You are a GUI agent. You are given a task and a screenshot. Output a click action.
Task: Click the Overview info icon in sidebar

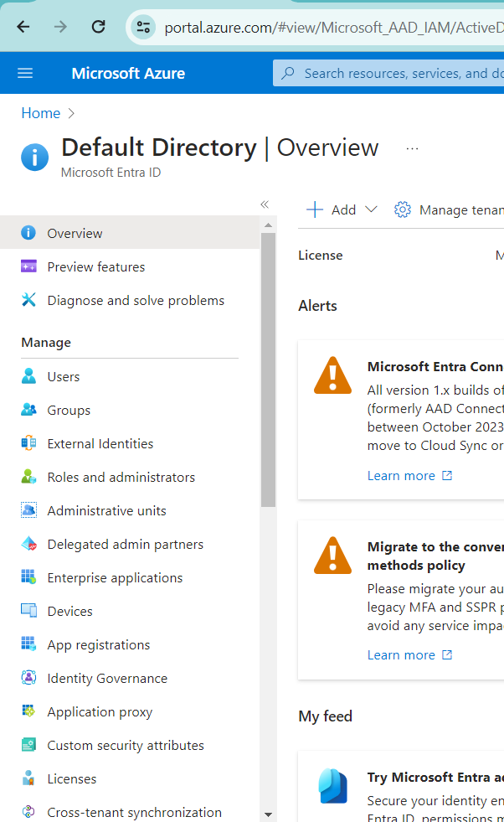point(28,232)
